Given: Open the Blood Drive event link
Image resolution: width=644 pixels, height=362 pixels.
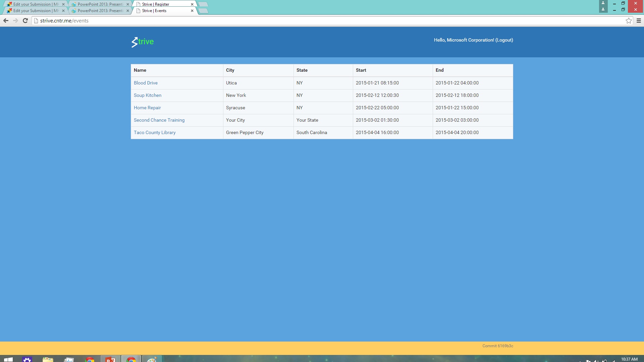Looking at the screenshot, I should coord(146,83).
